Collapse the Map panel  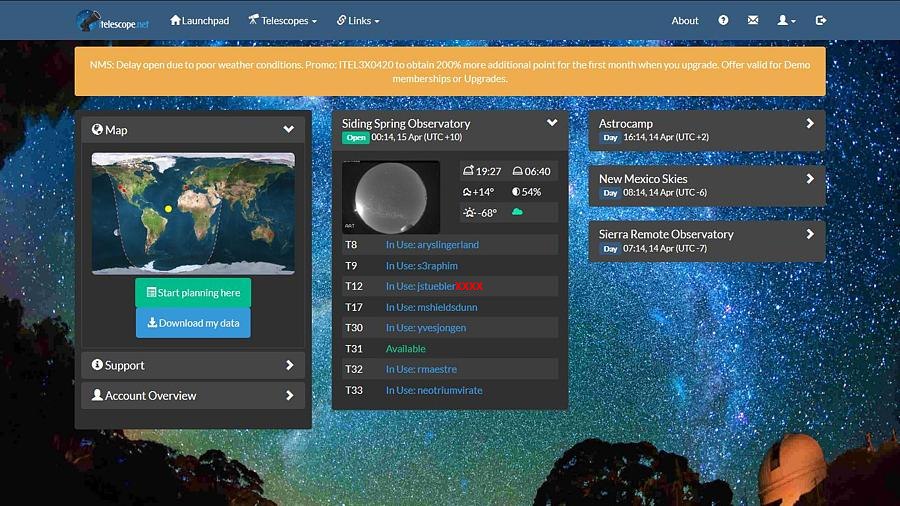[x=288, y=129]
